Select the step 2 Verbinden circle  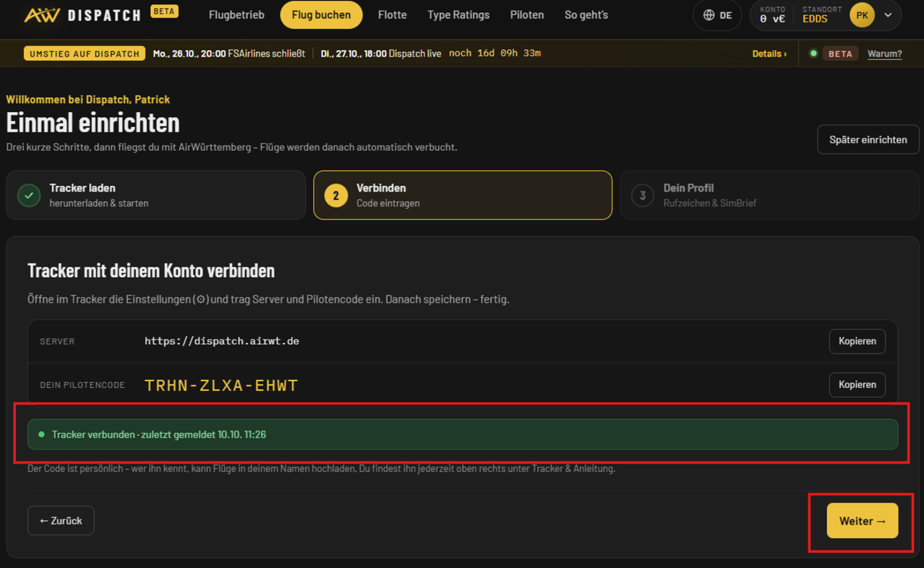tap(336, 195)
